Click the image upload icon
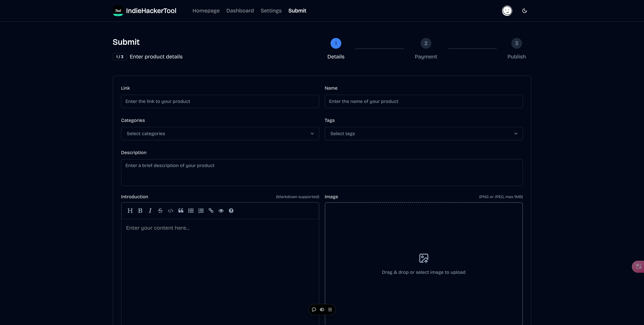 coord(424,258)
